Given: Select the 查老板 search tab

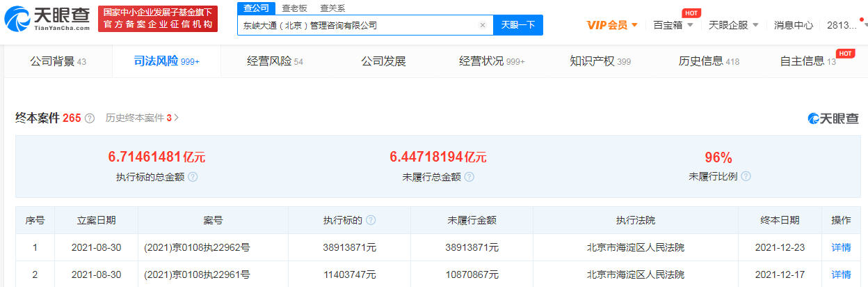Looking at the screenshot, I should pyautogui.click(x=294, y=8).
